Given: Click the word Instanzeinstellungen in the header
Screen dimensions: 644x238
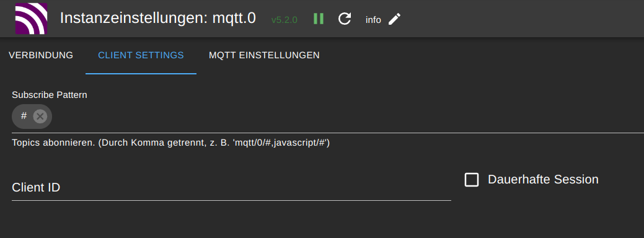Looking at the screenshot, I should [x=133, y=19].
